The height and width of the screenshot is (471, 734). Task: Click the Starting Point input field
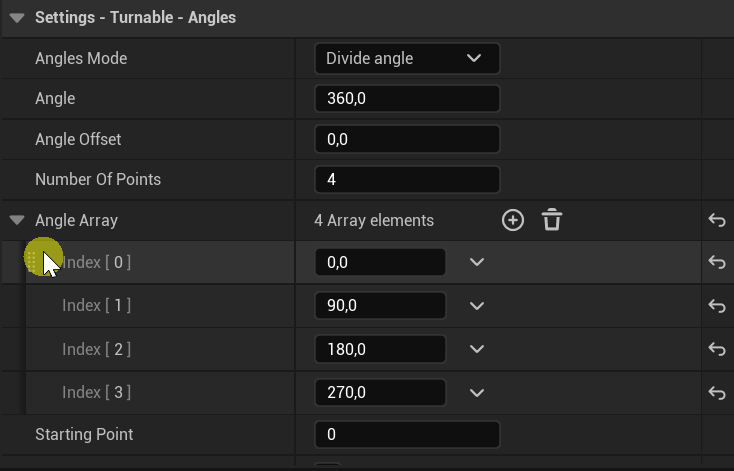[406, 435]
